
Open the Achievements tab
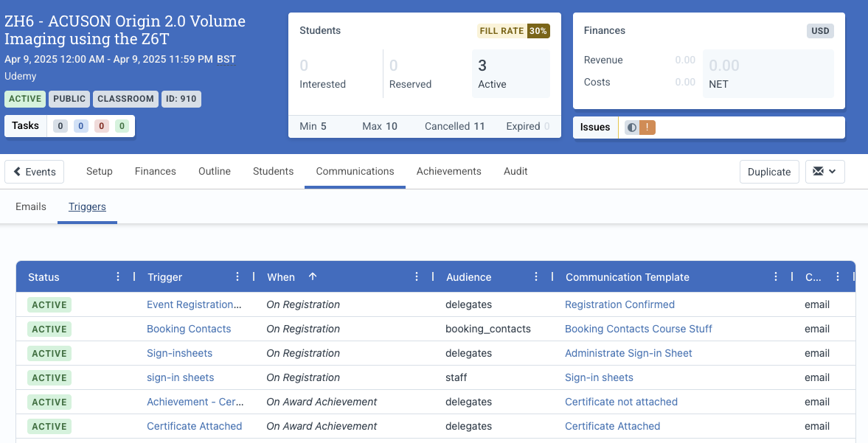pyautogui.click(x=449, y=172)
